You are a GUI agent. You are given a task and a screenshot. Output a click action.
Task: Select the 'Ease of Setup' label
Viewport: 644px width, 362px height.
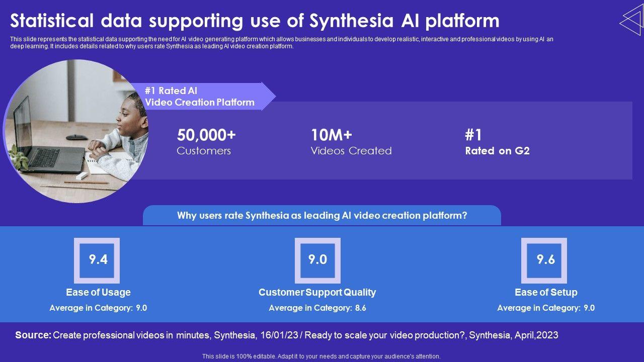coord(546,293)
